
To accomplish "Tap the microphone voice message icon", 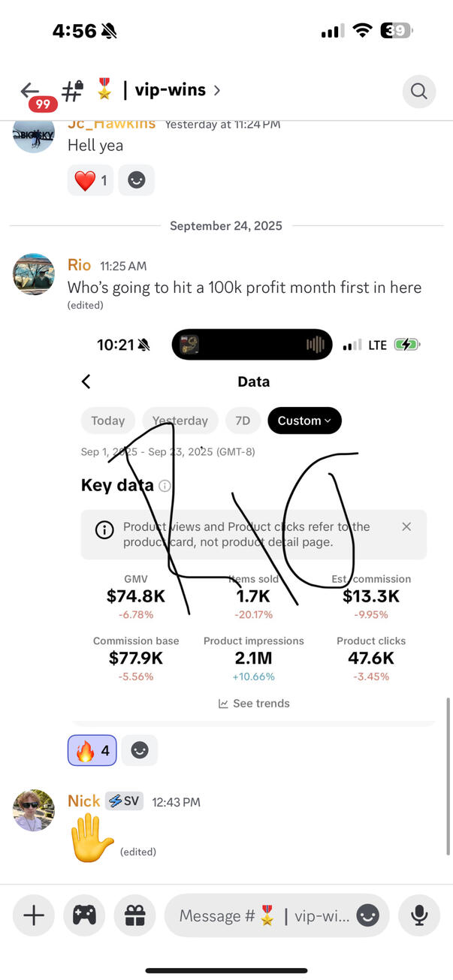I will 418,915.
